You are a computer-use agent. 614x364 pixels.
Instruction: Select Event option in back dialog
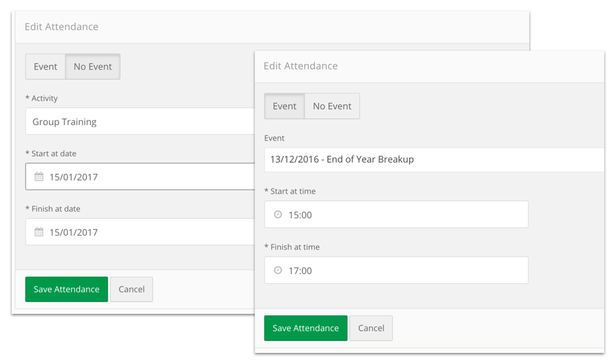(46, 66)
